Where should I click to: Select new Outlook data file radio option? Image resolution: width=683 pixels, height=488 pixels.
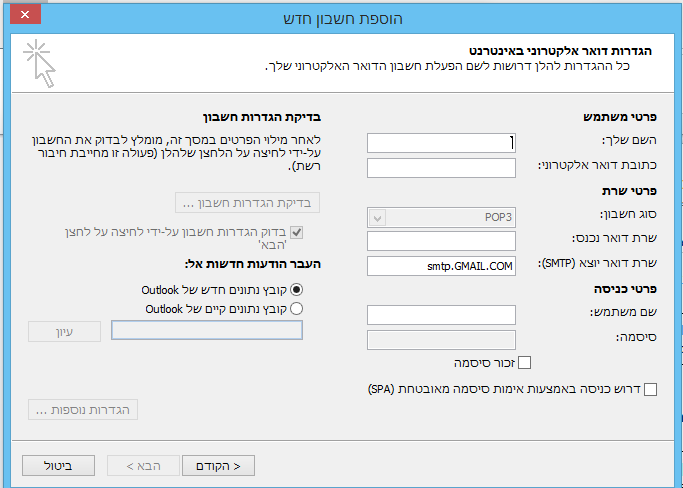pyautogui.click(x=297, y=289)
